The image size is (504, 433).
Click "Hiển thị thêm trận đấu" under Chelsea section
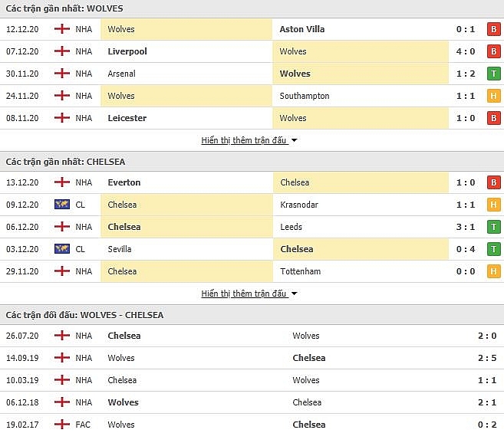coord(244,294)
